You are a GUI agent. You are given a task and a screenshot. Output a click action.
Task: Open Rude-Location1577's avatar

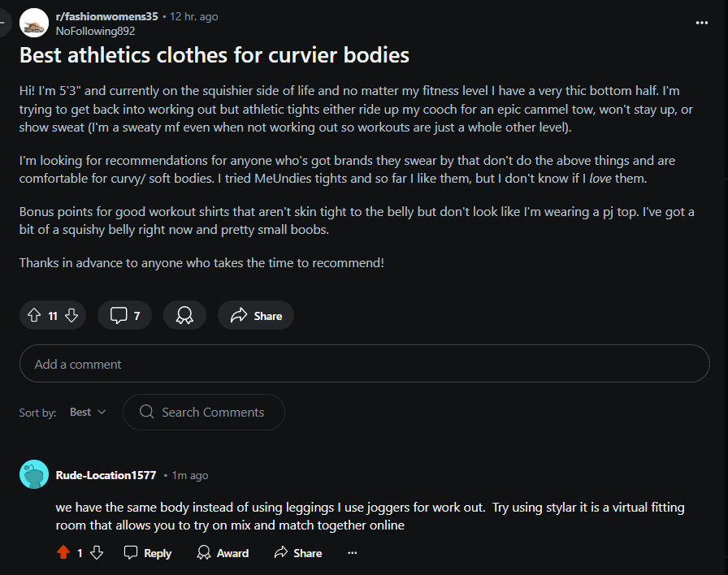point(33,475)
